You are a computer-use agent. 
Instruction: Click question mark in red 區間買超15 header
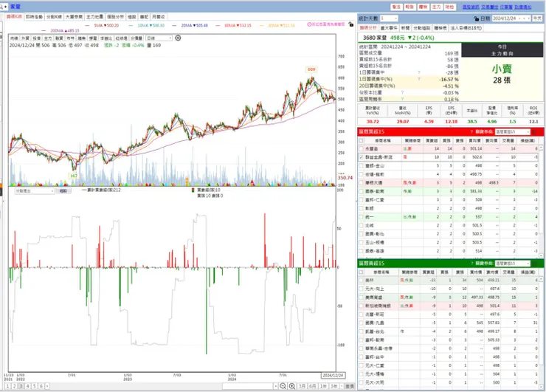(x=471, y=131)
